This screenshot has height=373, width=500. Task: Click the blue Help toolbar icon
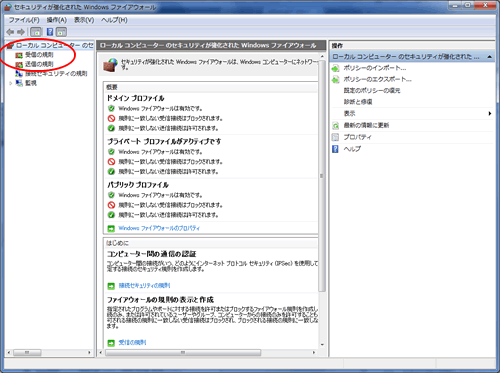(x=50, y=32)
